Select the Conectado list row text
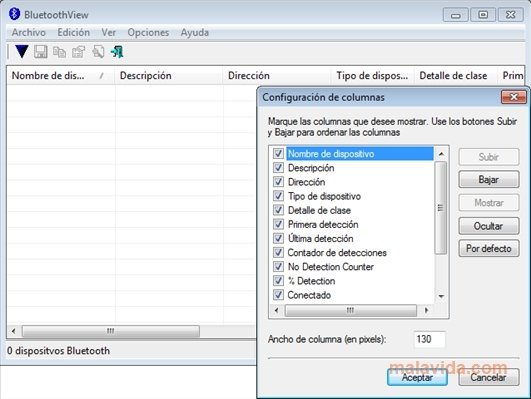 point(309,295)
